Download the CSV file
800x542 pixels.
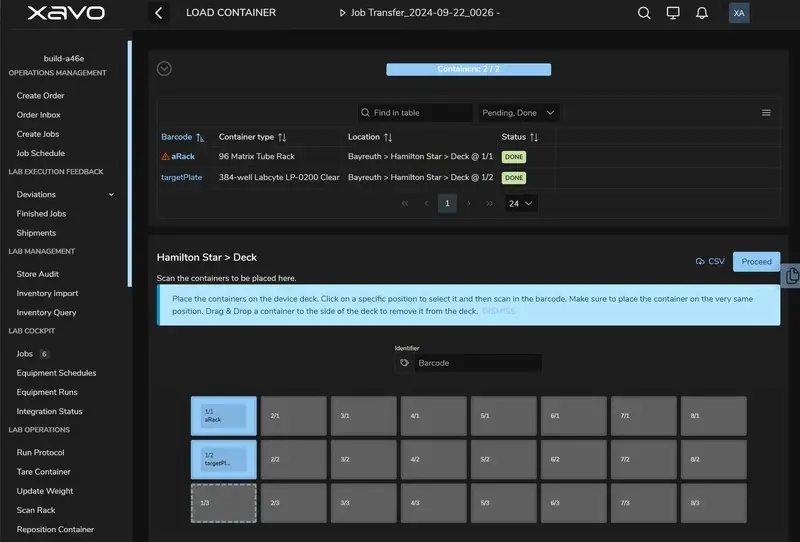tap(710, 261)
